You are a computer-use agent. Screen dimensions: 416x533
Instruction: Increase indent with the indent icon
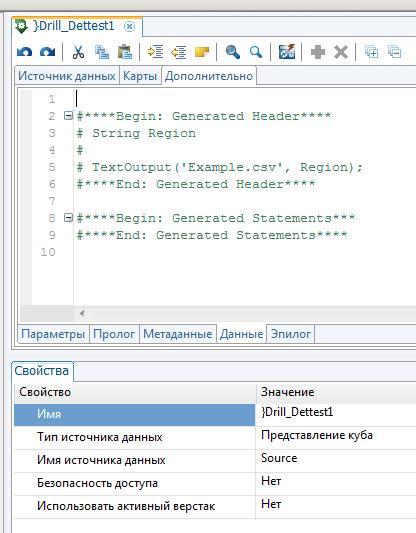click(155, 52)
